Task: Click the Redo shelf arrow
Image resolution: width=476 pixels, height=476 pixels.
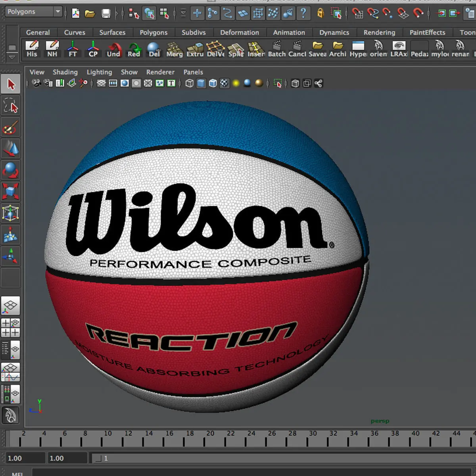Action: [x=134, y=49]
